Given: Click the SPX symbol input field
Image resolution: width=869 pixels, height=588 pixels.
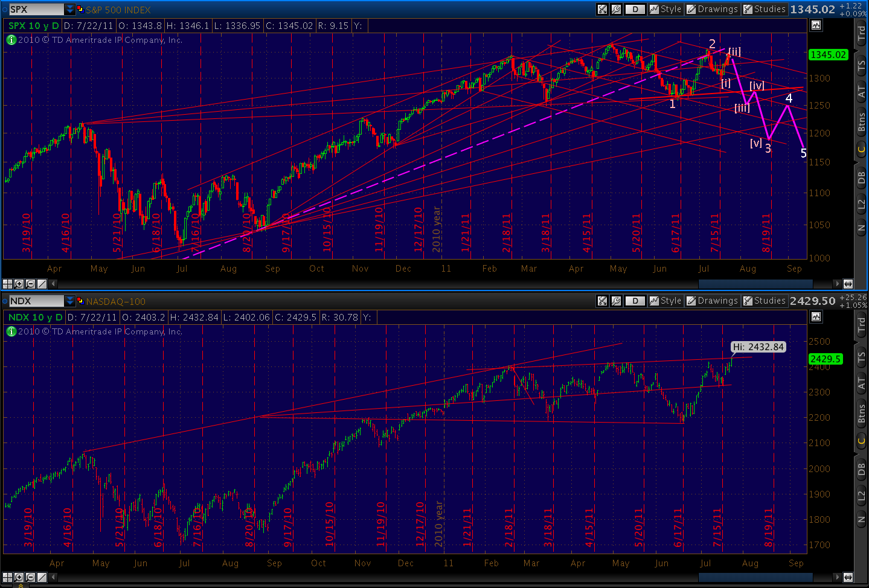Looking at the screenshot, I should [36, 9].
